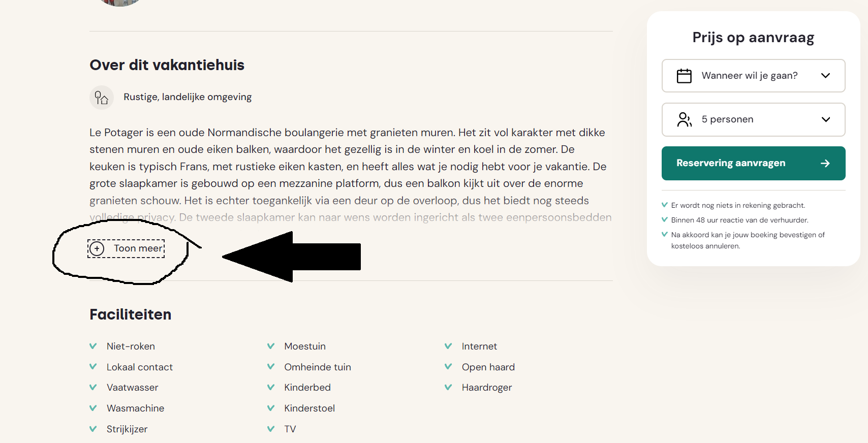Click the checkmark icon beside Niet-roken
This screenshot has width=868, height=443.
[x=93, y=346]
